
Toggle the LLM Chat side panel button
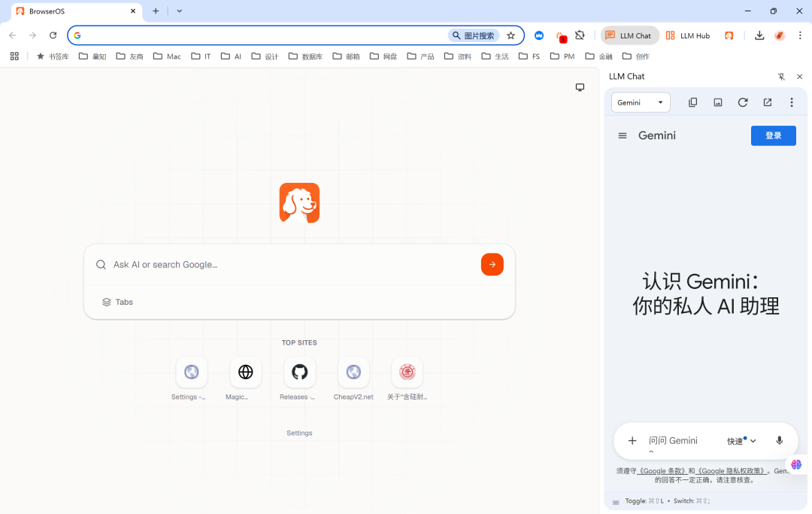pyautogui.click(x=629, y=35)
